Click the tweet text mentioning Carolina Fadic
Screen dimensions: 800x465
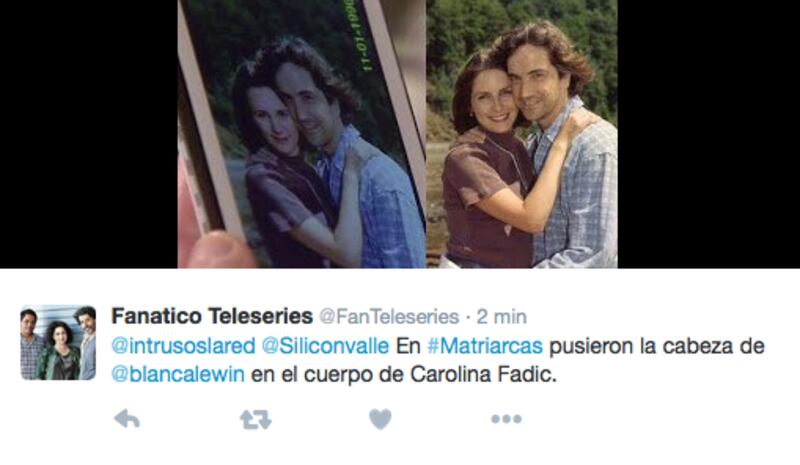(x=437, y=360)
